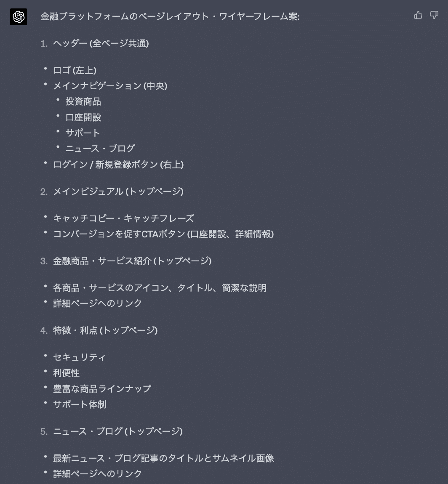Click the sub-bullet 投資商品
The height and width of the screenshot is (484, 448).
[83, 101]
